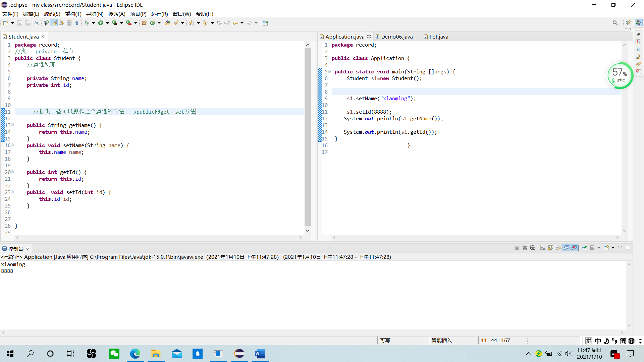Click the toolbar search magnifier icon
The width and height of the screenshot is (644, 362).
point(615,23)
